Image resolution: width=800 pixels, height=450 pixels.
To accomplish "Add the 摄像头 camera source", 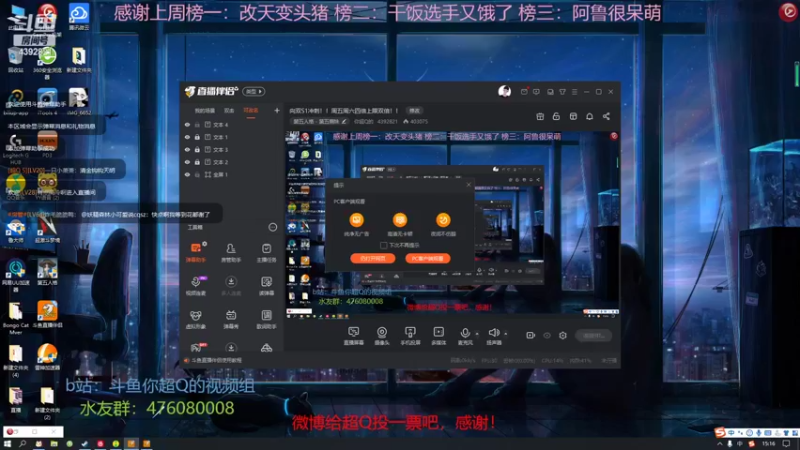I will pyautogui.click(x=382, y=336).
